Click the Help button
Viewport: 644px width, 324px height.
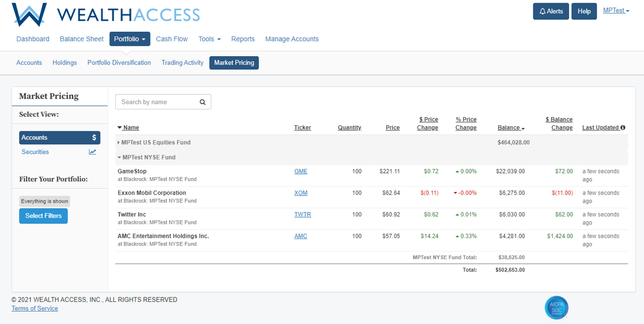click(x=584, y=11)
